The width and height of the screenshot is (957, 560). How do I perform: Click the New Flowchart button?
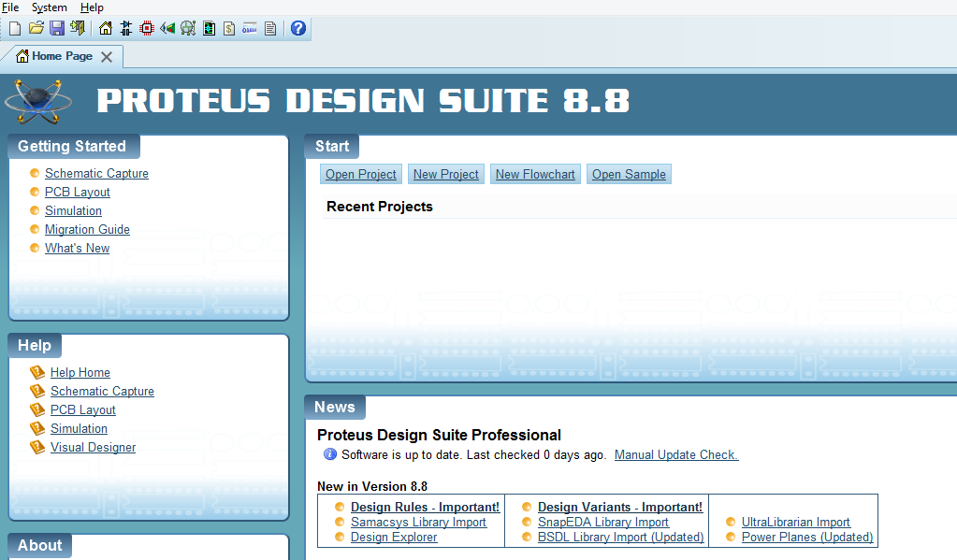point(535,175)
